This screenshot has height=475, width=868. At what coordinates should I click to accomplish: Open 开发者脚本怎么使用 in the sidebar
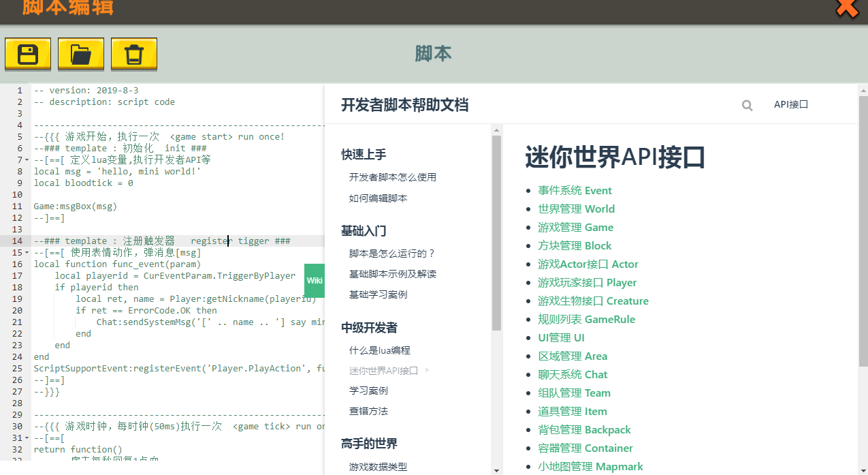click(x=393, y=177)
